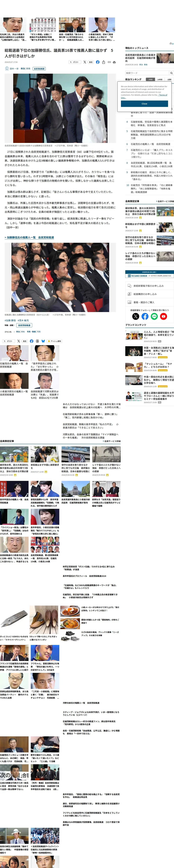Open top news 石破新総裁が意向 headline
The height and width of the screenshot is (868, 174).
tap(140, 58)
